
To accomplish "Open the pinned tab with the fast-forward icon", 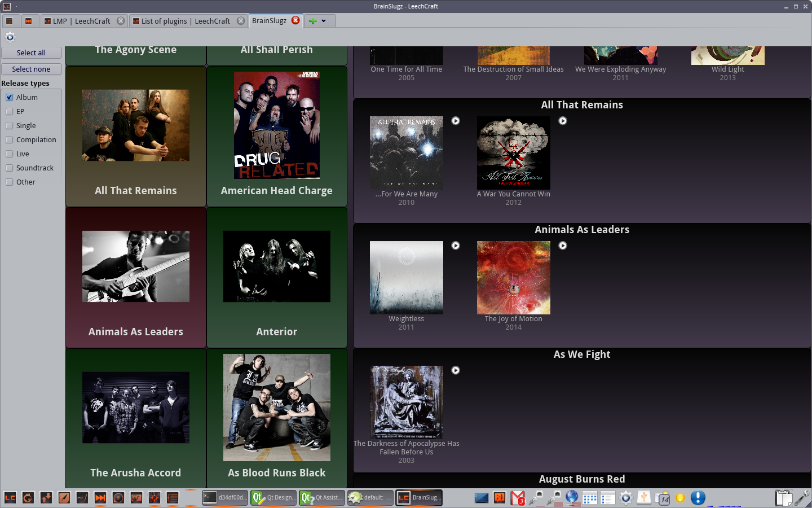I will pyautogui.click(x=29, y=21).
